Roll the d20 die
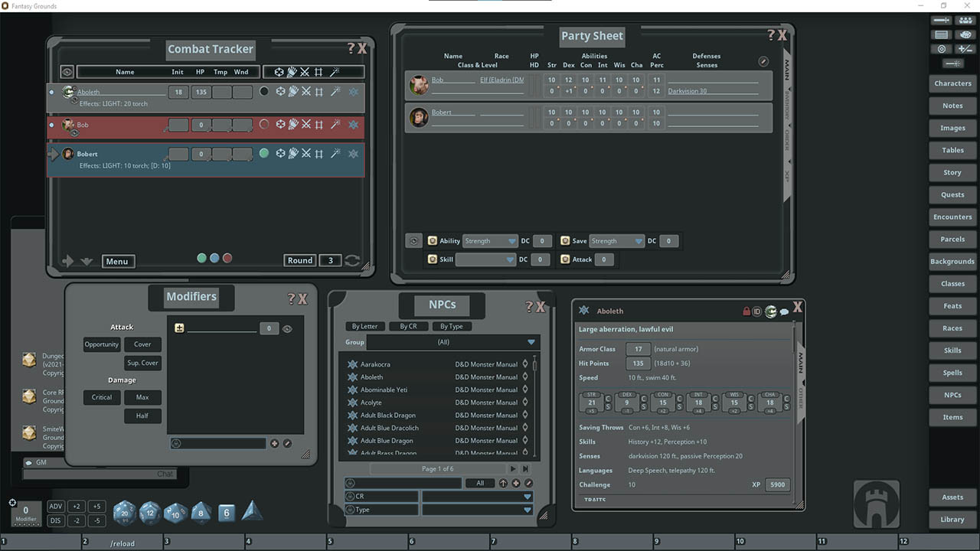Screen dimensions: 980x551 click(124, 514)
